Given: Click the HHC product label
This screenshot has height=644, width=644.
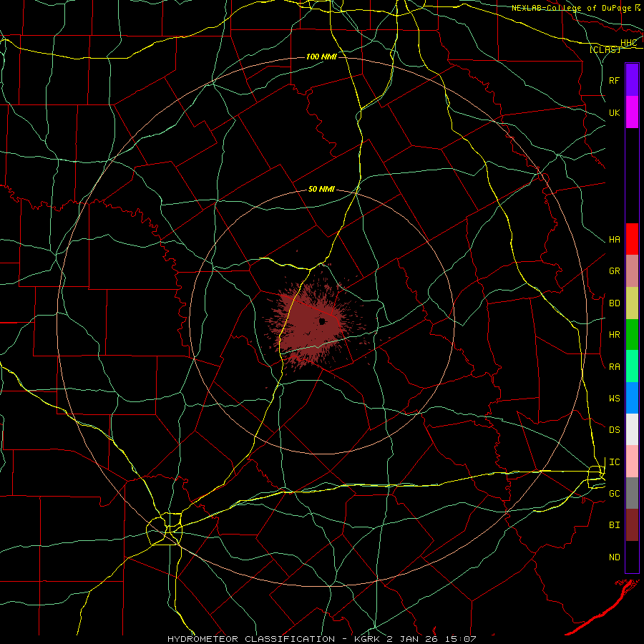Looking at the screenshot, I should coord(629,43).
